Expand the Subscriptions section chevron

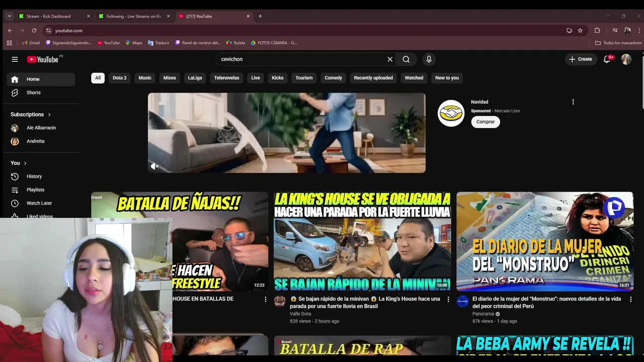point(49,115)
